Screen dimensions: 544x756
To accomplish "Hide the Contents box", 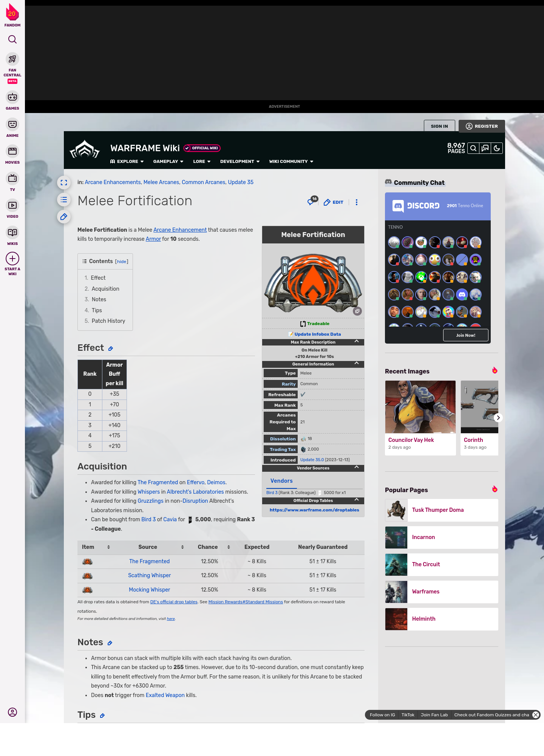I will pyautogui.click(x=122, y=262).
